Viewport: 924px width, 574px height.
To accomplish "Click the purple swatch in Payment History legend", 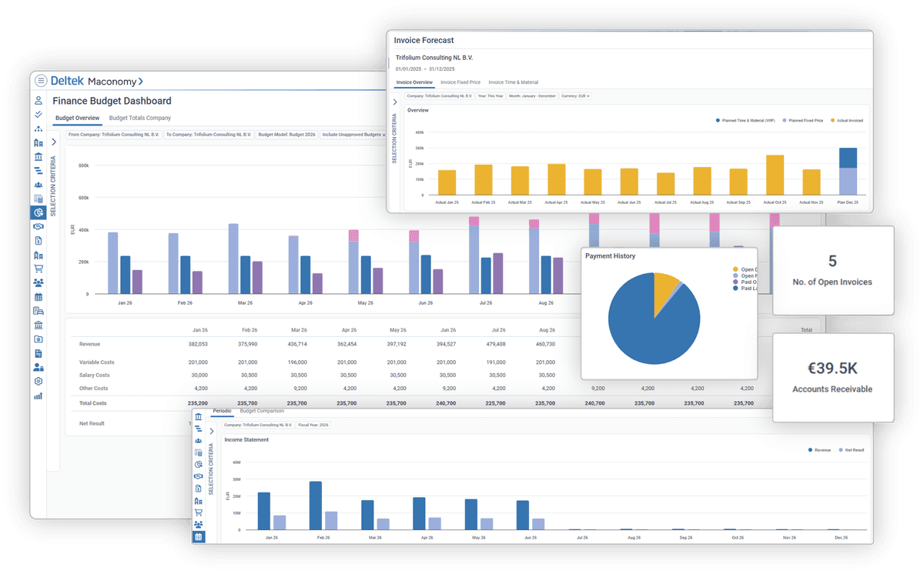I will coord(735,282).
